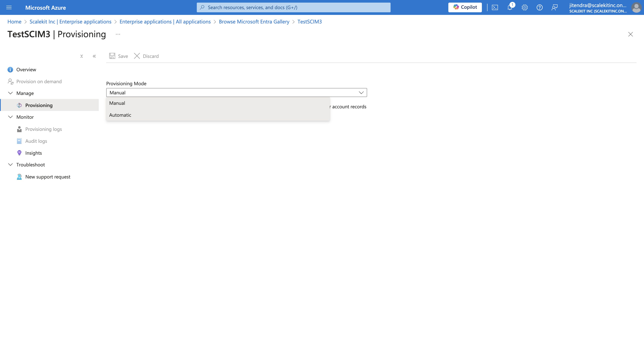Click the Insights lightbulb icon
Image resolution: width=644 pixels, height=357 pixels.
click(x=19, y=153)
